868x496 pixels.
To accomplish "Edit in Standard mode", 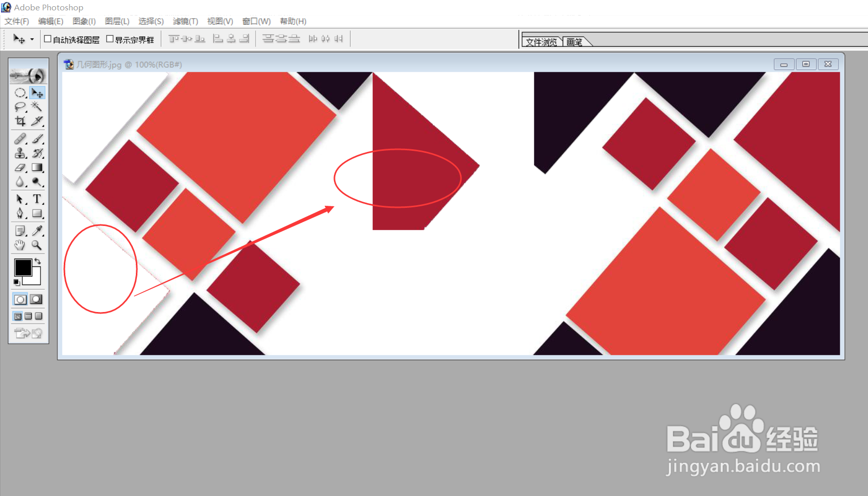I will coord(20,299).
